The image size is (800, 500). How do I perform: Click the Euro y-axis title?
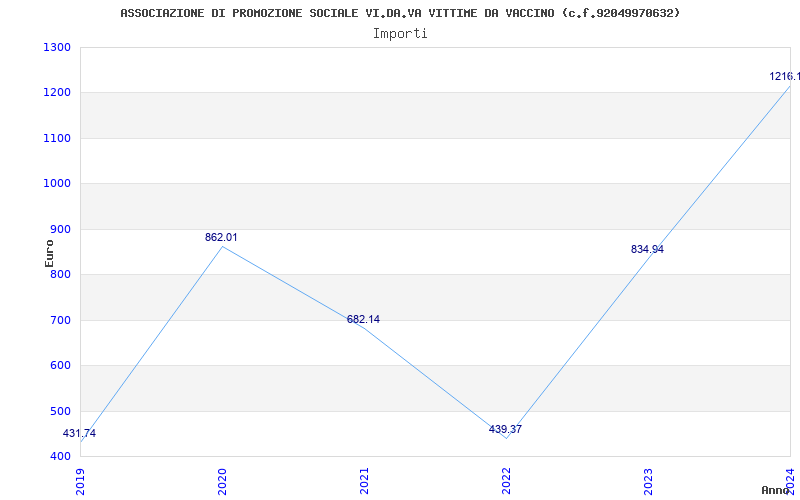[x=49, y=253]
